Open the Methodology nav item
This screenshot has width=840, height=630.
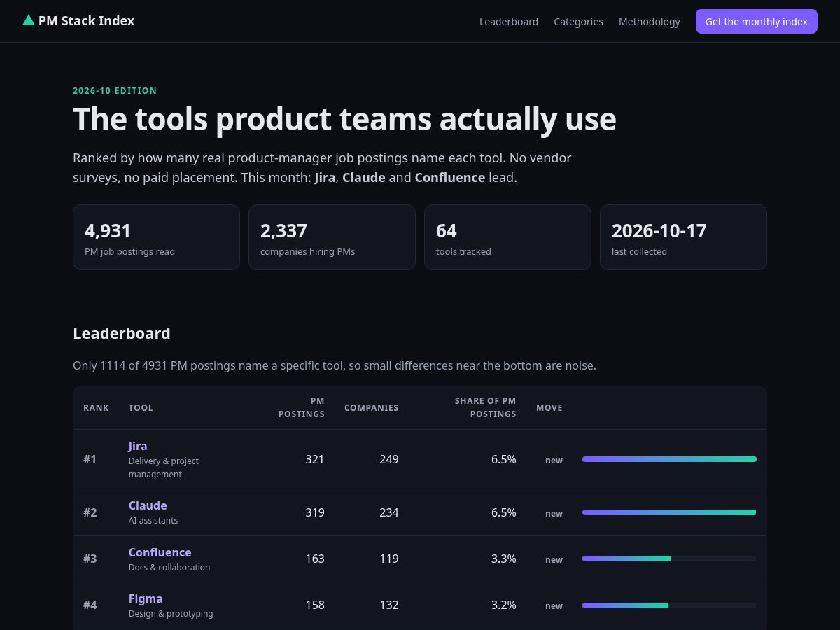click(650, 22)
